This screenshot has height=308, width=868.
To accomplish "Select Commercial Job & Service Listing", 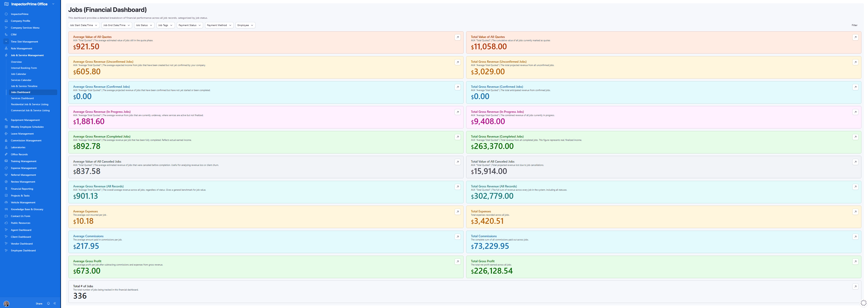I will click(x=30, y=110).
